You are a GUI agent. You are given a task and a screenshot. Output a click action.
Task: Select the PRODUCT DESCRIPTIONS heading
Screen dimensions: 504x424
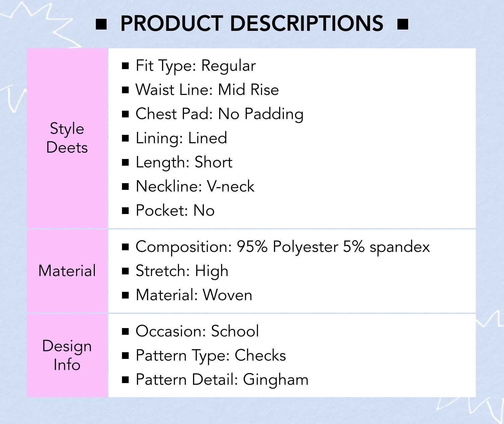click(252, 23)
